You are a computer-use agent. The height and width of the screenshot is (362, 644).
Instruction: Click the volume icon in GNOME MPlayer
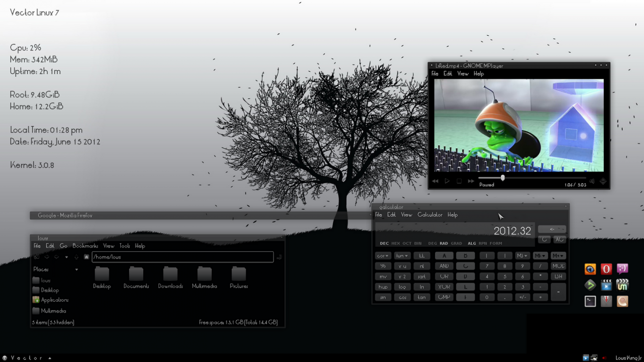coord(592,181)
